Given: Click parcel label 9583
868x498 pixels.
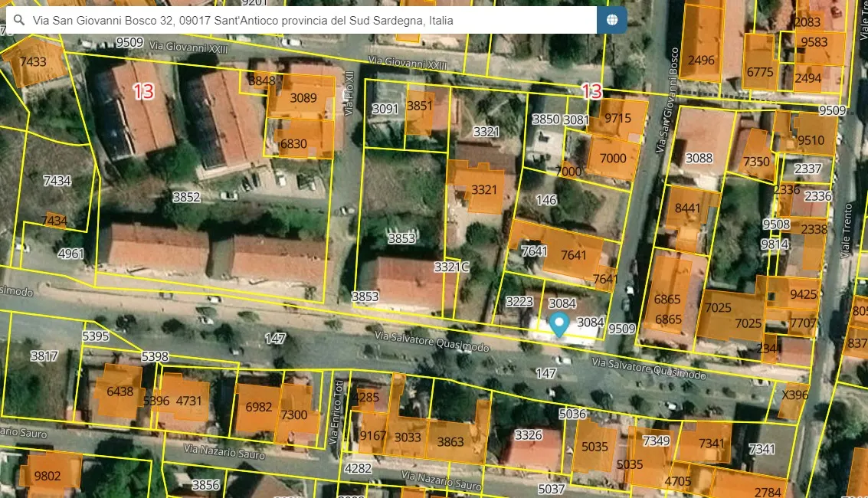Looking at the screenshot, I should tap(814, 42).
